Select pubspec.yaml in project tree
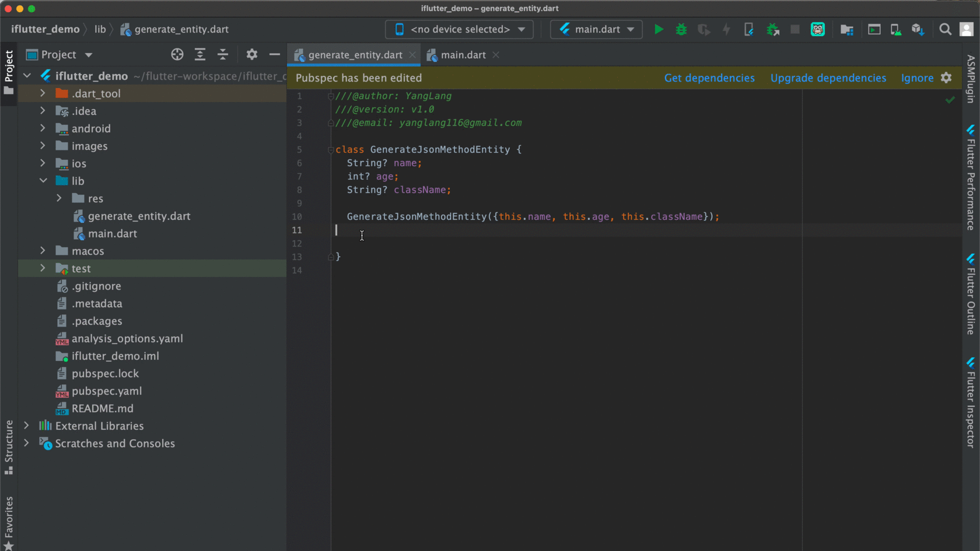Viewport: 980px width, 551px height. (107, 391)
